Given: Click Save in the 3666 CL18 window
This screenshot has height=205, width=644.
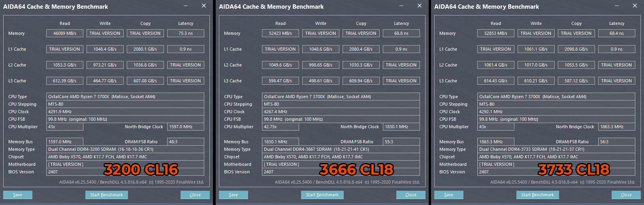Looking at the screenshot, I should tap(233, 195).
